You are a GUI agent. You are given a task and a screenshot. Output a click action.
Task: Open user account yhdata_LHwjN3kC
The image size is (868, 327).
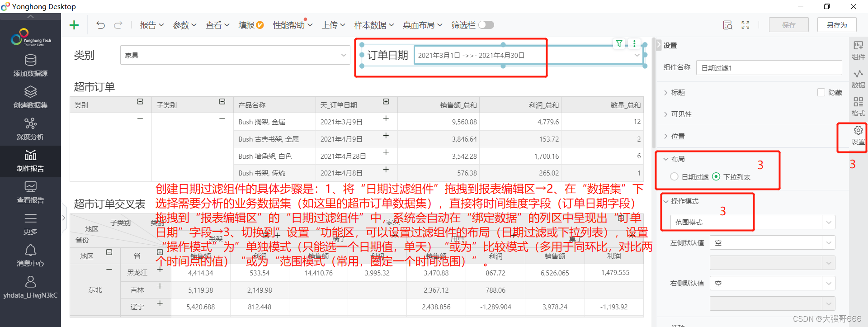point(30,288)
